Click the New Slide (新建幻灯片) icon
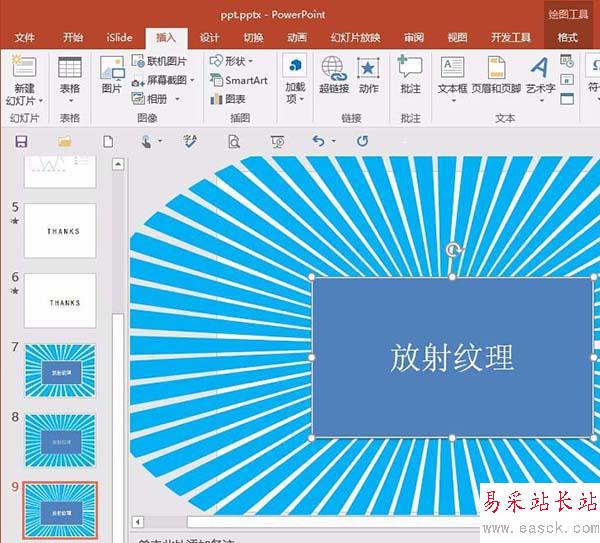The image size is (600, 543). [x=24, y=67]
